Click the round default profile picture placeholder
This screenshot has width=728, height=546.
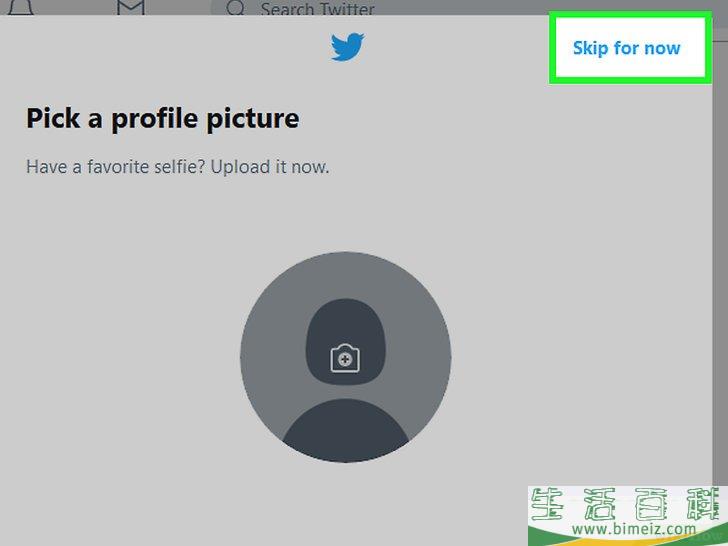(345, 357)
